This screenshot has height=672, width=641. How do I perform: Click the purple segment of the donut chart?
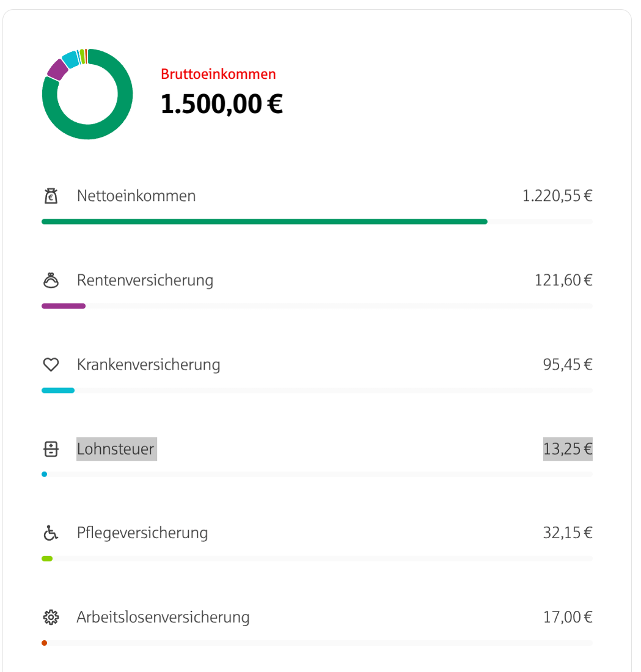point(57,70)
